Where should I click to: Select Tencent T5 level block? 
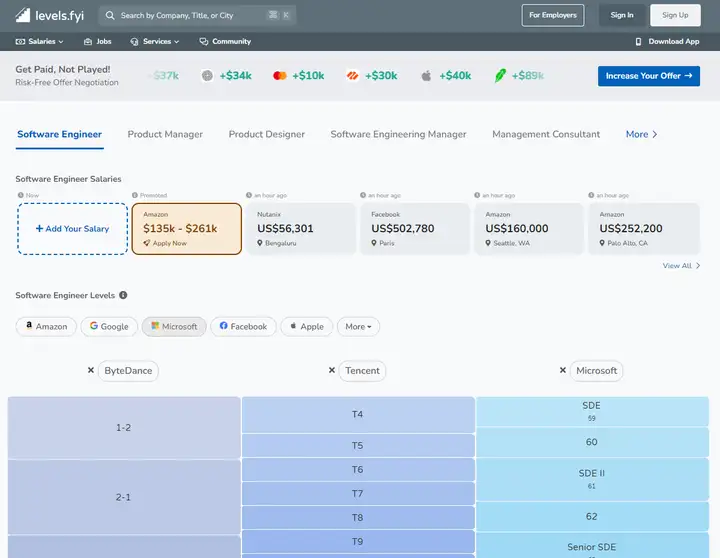click(358, 445)
